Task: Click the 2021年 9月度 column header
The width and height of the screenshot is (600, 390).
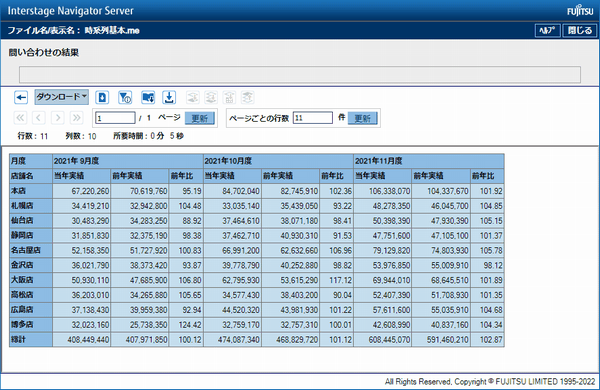Action: (128, 161)
